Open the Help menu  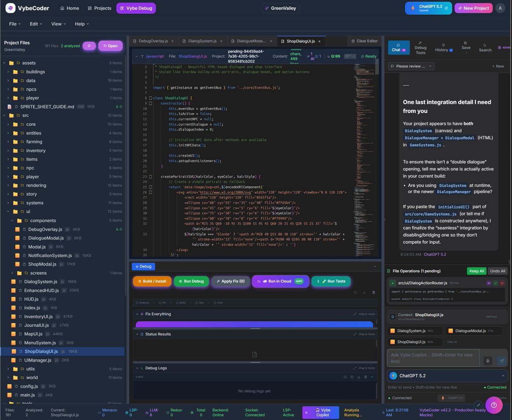point(82,24)
